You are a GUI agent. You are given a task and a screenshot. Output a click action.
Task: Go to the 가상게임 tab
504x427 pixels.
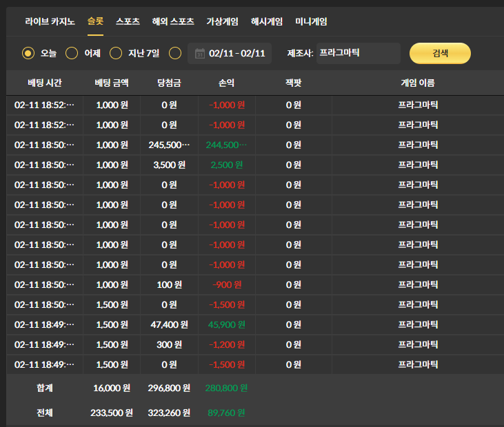tap(223, 21)
